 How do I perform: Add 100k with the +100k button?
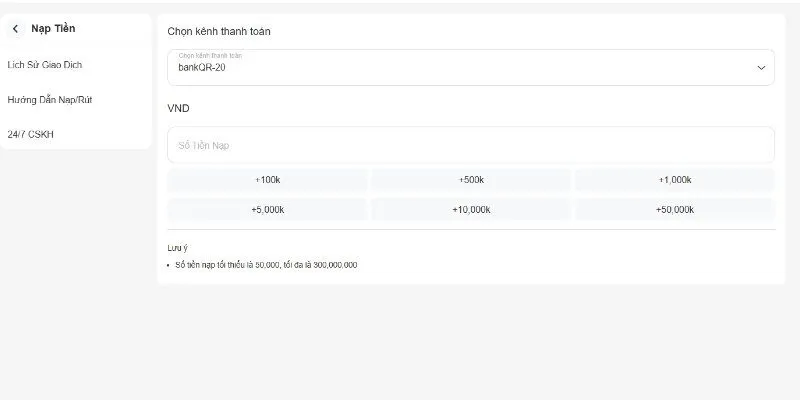267,180
